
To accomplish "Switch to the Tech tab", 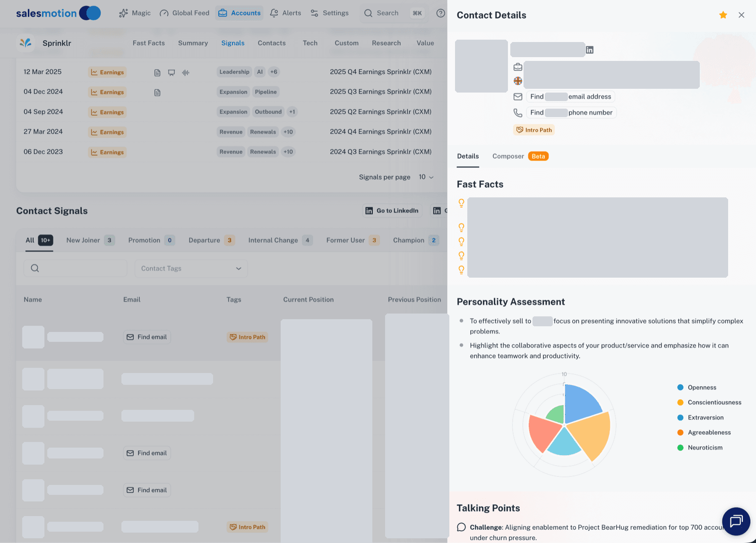I will [310, 43].
